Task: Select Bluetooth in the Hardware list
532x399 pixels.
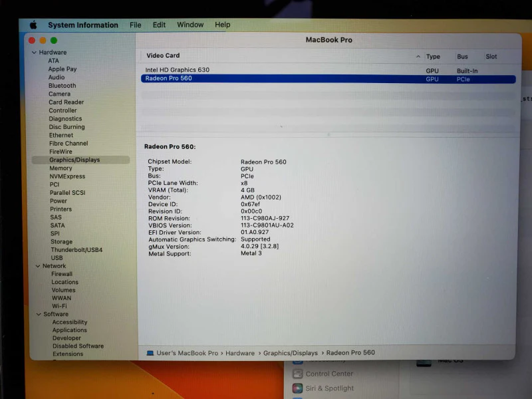Action: 62,86
